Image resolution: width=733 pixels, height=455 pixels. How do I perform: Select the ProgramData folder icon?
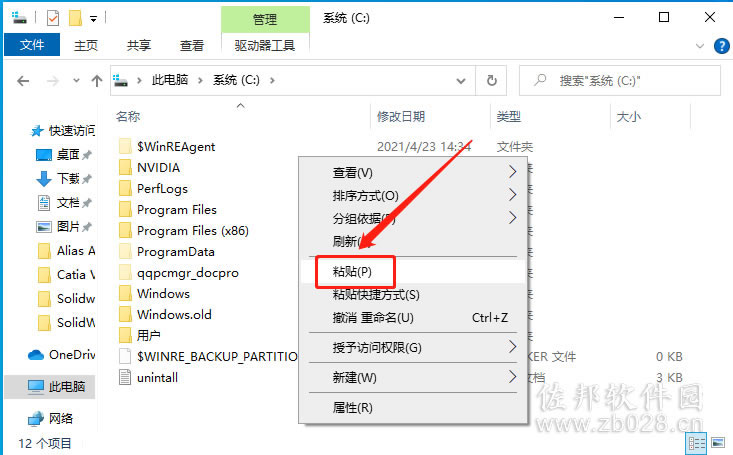coord(125,252)
